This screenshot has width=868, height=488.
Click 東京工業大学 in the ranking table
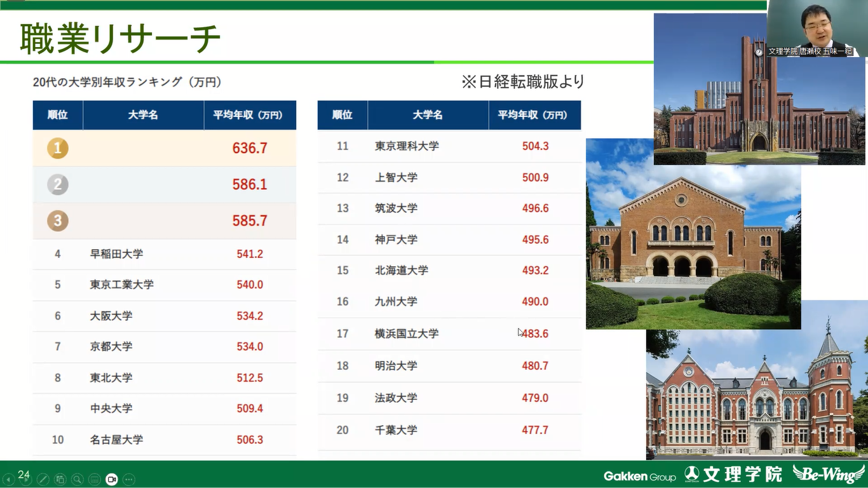[x=122, y=284]
